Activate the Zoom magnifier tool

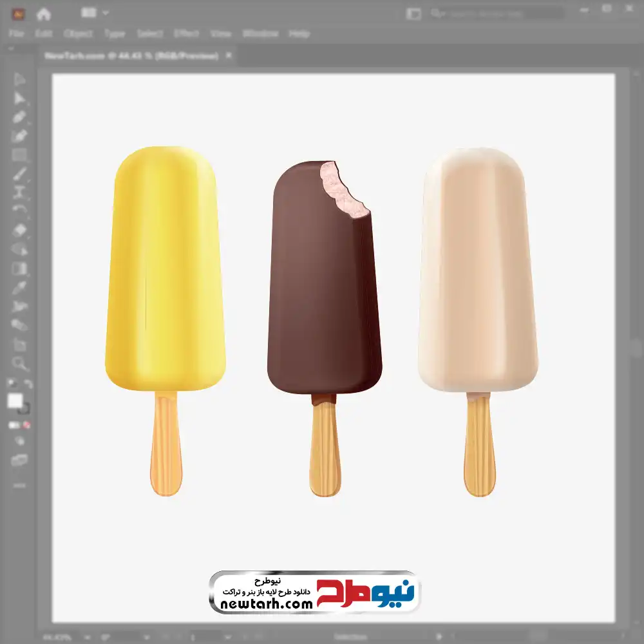coord(19,364)
